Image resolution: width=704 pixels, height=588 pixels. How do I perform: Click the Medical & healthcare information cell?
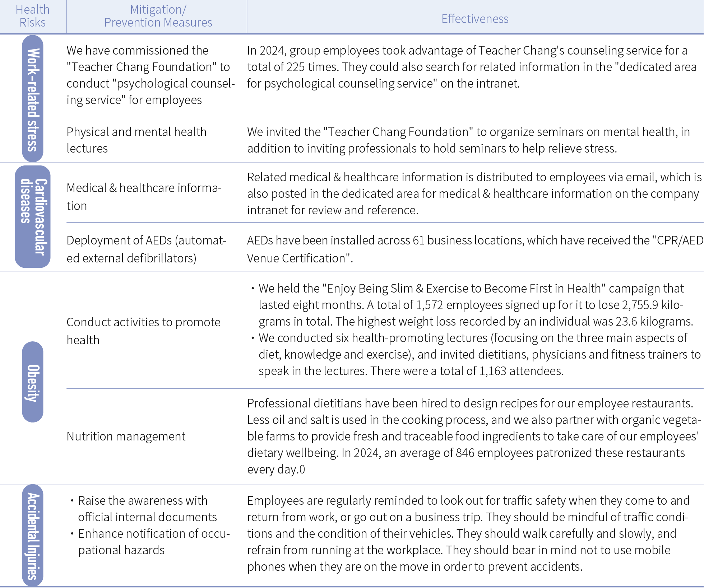click(144, 196)
